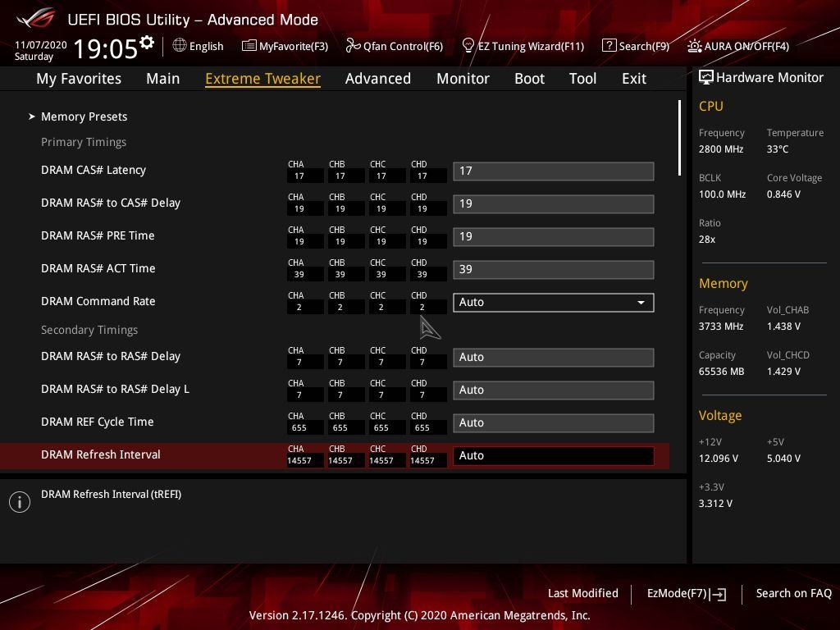This screenshot has width=840, height=630.
Task: Click the DRAM RAS# PRE Time field
Action: tap(554, 236)
